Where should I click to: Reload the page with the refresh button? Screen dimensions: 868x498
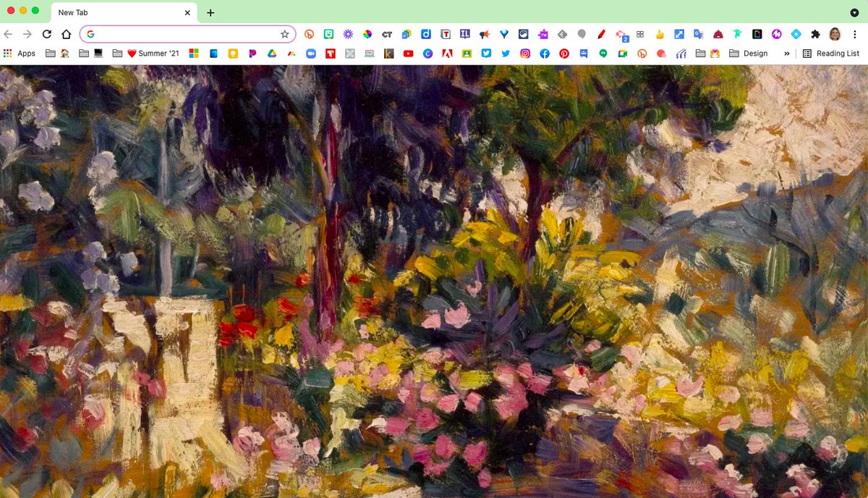click(x=47, y=34)
